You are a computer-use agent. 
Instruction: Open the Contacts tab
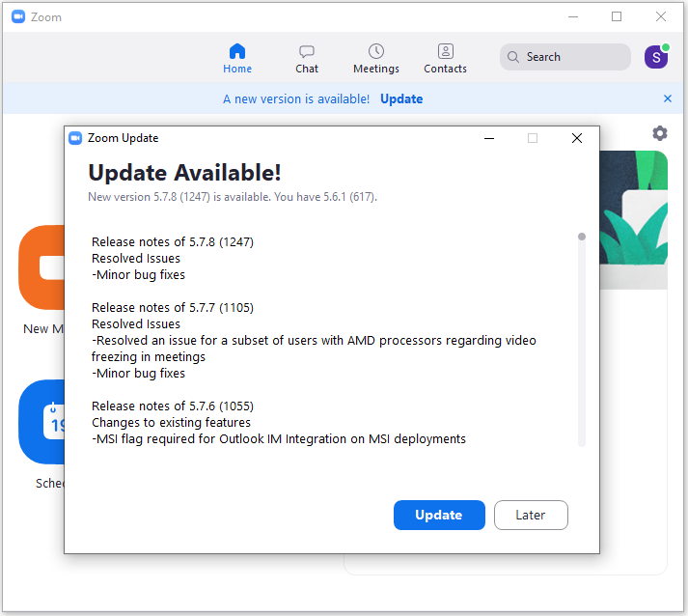(x=446, y=58)
